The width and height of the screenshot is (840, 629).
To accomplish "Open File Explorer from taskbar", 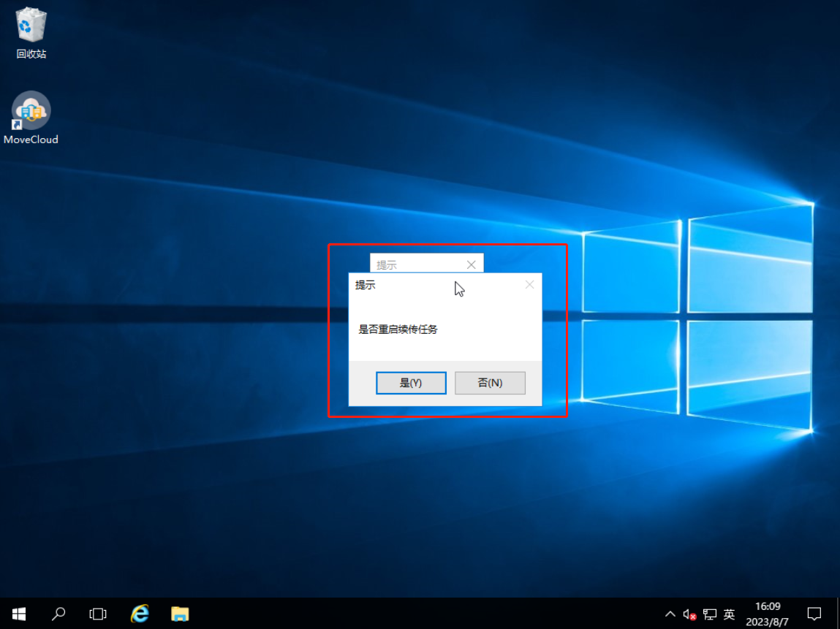I will point(180,614).
